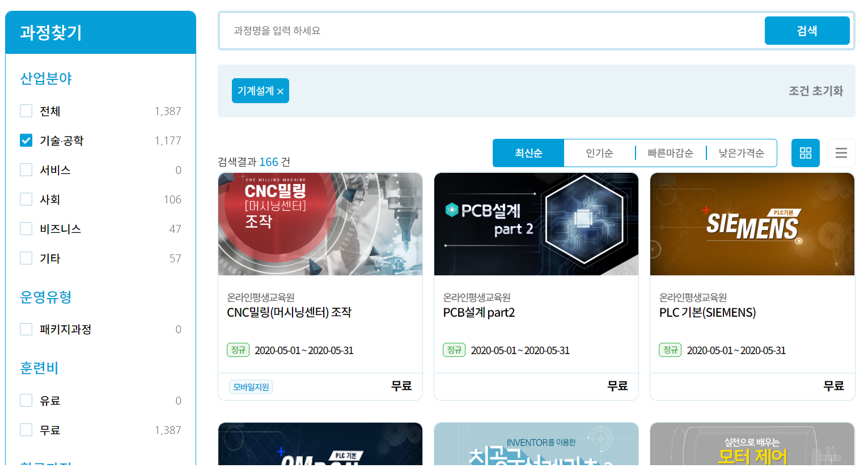Image resolution: width=868 pixels, height=468 pixels.
Task: Click the 검색 search button
Action: (807, 31)
